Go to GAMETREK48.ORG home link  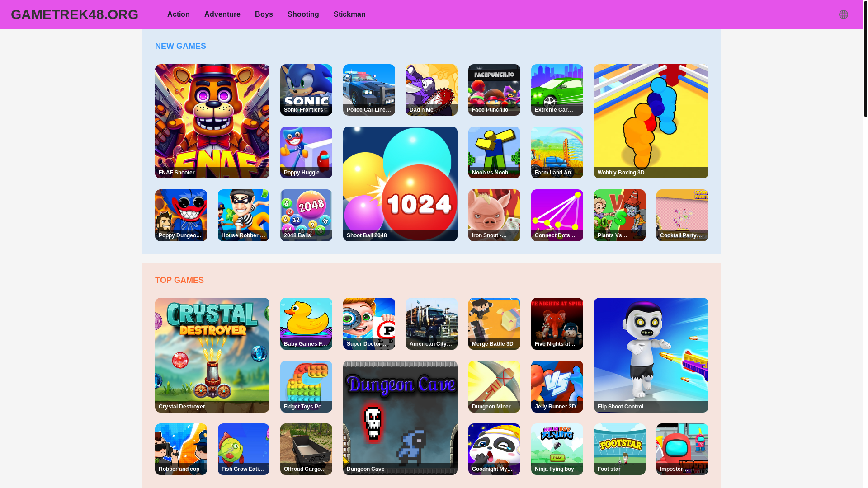click(x=75, y=14)
